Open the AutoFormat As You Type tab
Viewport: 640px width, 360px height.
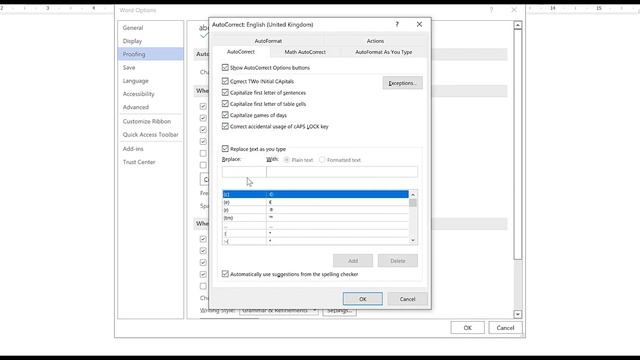383,52
